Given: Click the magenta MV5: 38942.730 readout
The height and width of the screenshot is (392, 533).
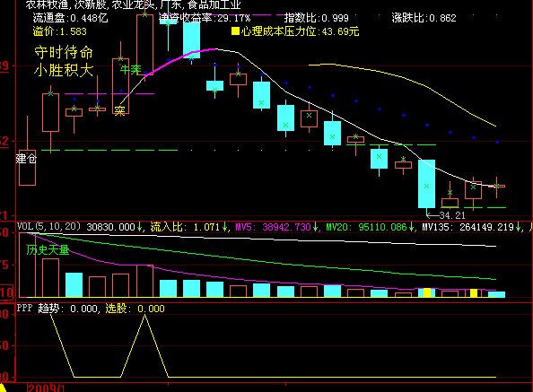Looking at the screenshot, I should (x=274, y=227).
